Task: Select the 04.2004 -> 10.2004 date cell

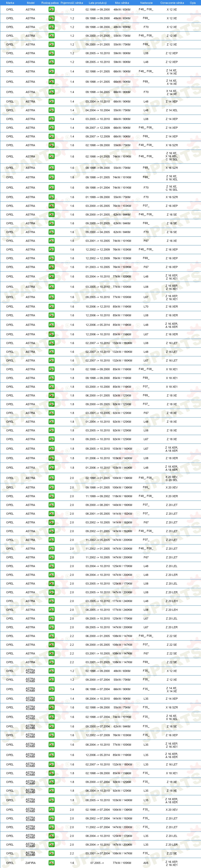Action: [97, 110]
